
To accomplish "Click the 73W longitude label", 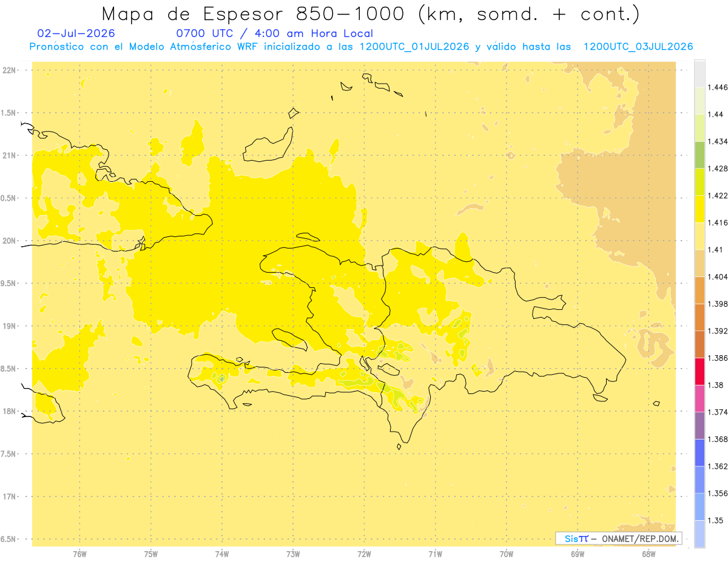I will tap(293, 554).
